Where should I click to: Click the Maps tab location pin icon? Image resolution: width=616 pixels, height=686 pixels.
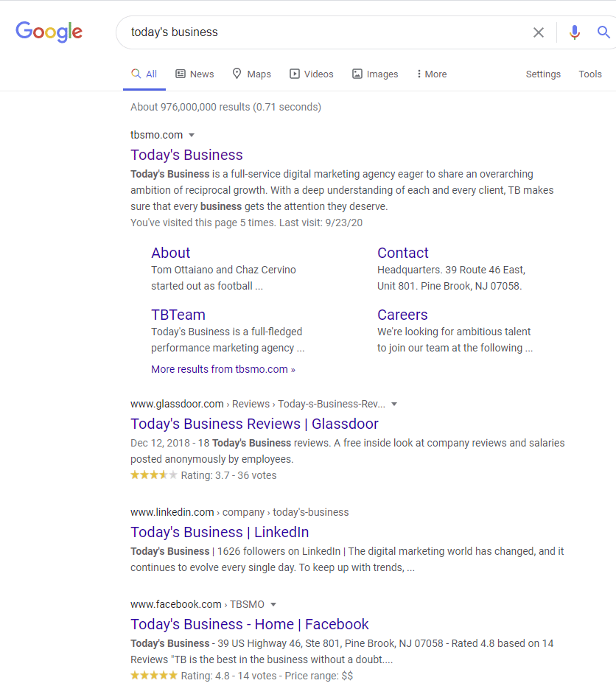pos(237,74)
